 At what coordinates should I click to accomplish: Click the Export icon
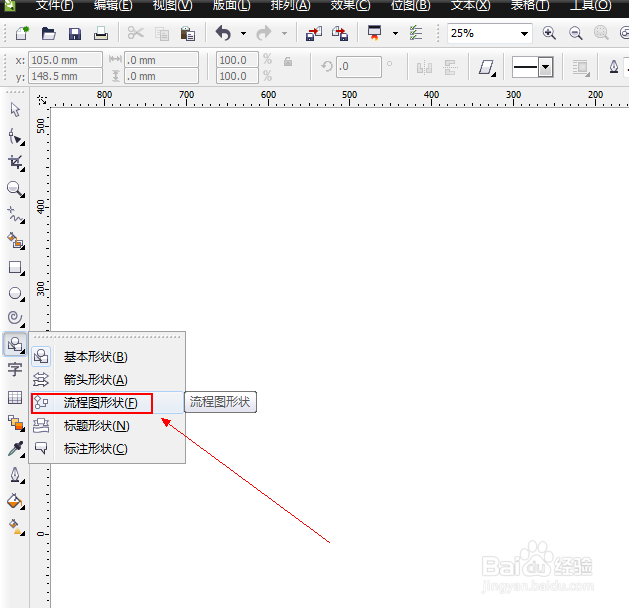pos(340,34)
